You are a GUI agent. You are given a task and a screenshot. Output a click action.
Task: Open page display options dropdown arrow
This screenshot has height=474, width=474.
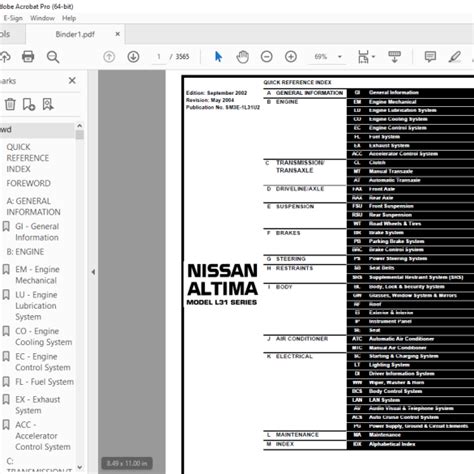(373, 57)
